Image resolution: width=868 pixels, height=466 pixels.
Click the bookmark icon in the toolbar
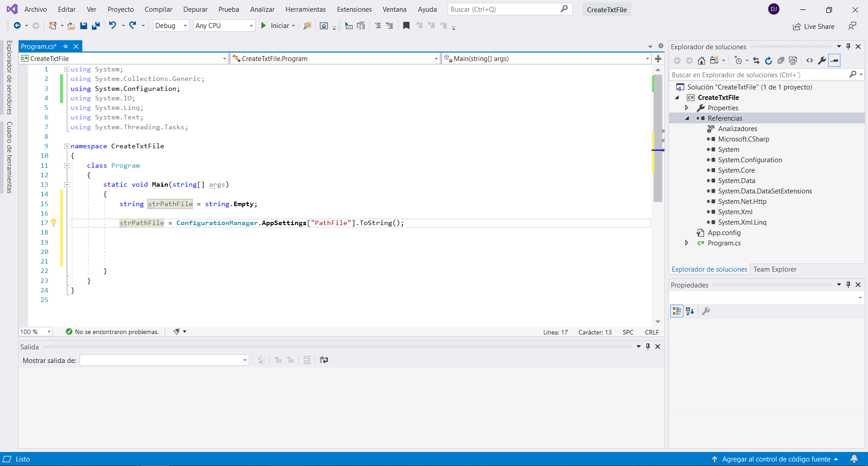click(406, 26)
